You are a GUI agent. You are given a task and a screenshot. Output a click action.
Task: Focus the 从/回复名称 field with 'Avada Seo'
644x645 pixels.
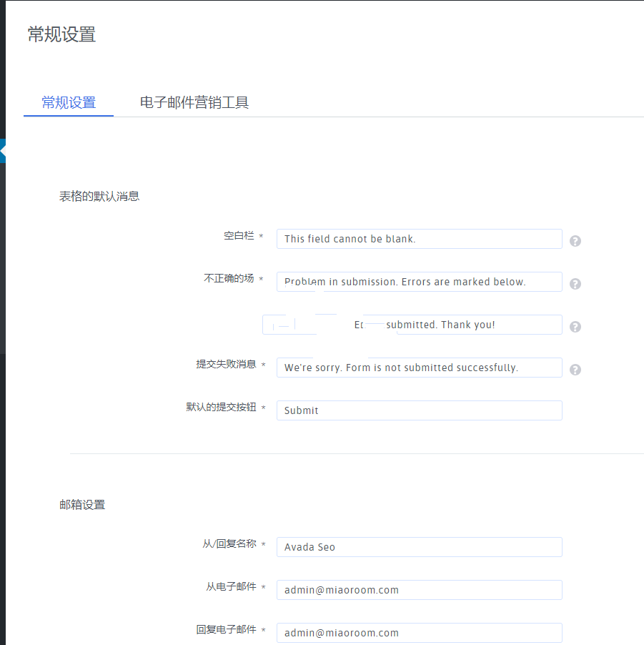click(419, 547)
